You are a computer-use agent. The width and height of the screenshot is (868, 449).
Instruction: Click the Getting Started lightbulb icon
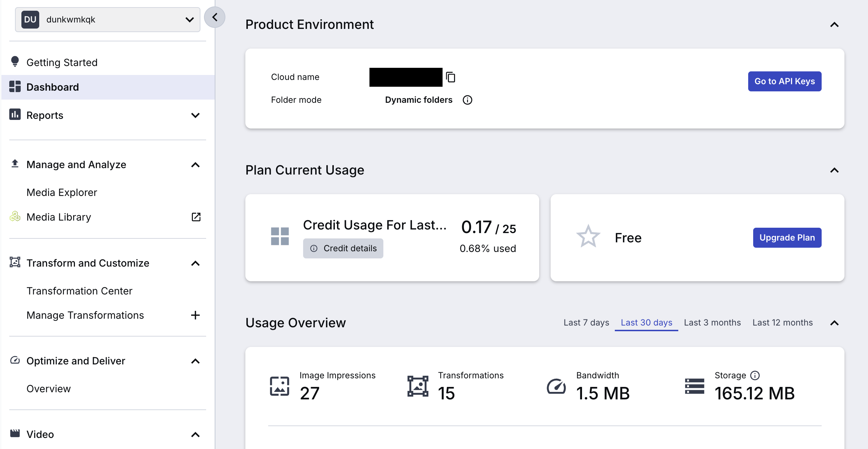[x=15, y=62]
